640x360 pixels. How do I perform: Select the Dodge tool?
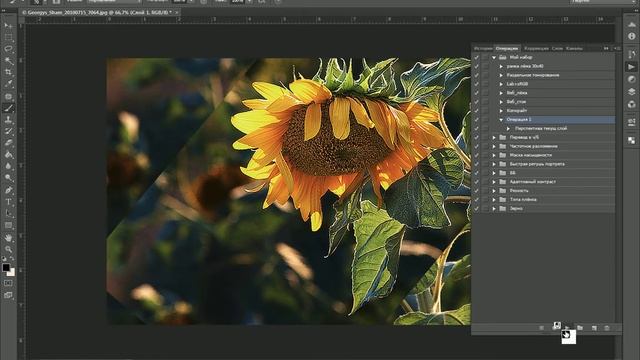(8, 178)
